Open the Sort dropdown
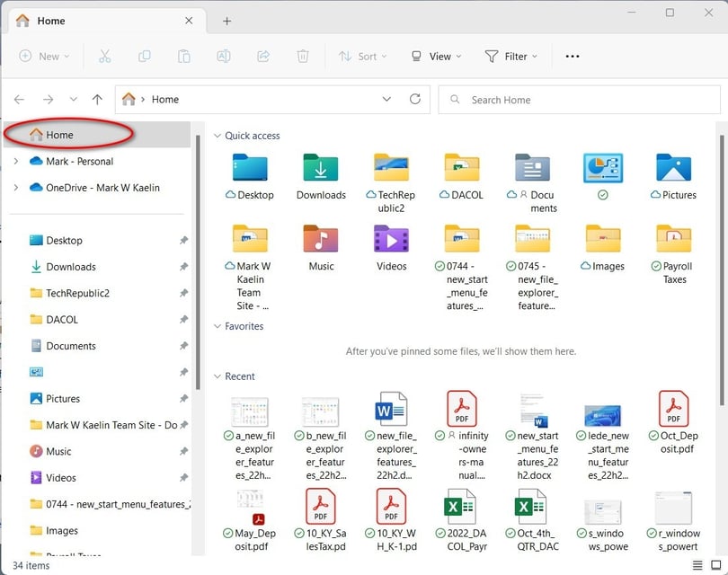728x575 pixels. pyautogui.click(x=363, y=56)
